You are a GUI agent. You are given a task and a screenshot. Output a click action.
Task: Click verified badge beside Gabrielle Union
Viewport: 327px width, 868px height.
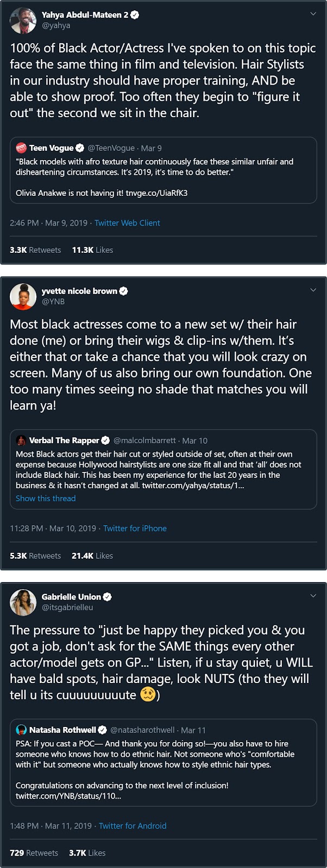click(108, 597)
